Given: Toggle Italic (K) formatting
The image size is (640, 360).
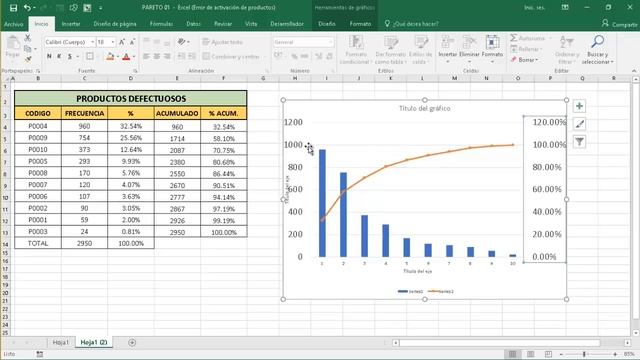Looking at the screenshot, I should [59, 56].
